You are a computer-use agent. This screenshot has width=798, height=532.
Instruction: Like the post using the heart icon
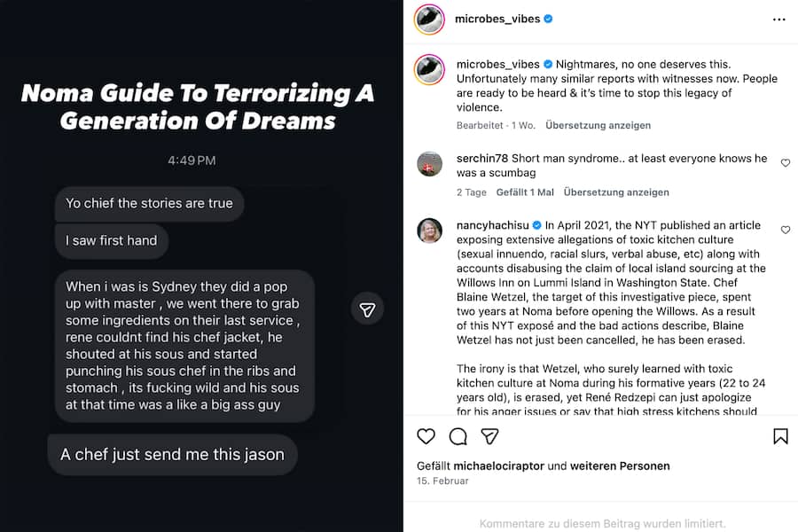coord(426,436)
